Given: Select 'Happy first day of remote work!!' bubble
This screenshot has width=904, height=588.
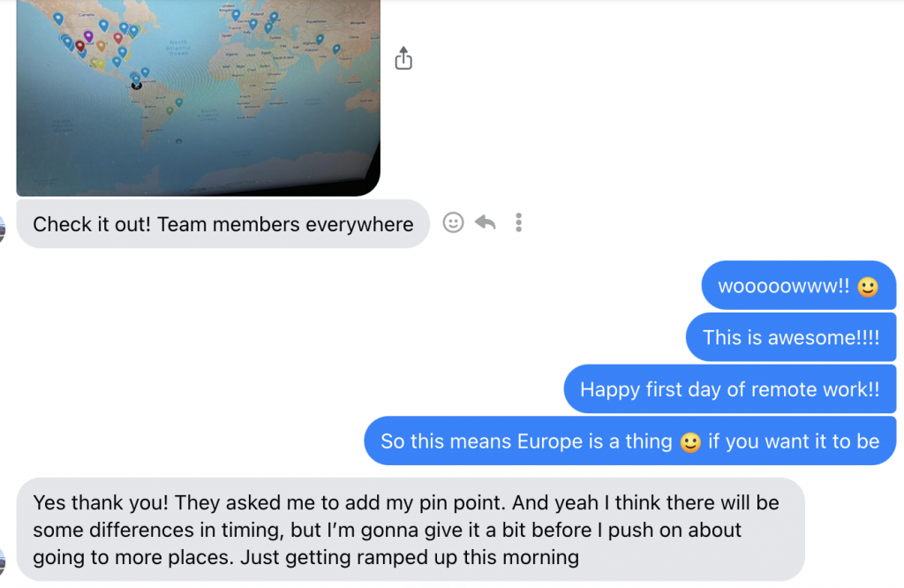Looking at the screenshot, I should click(730, 389).
